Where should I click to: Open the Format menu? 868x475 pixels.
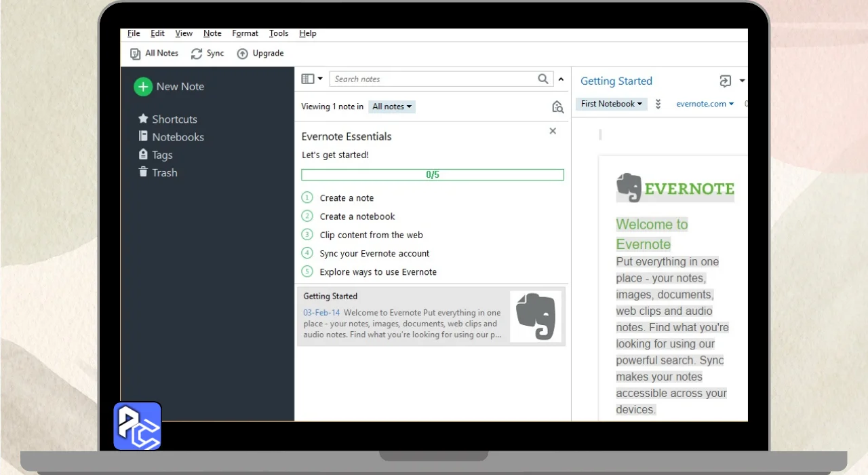pyautogui.click(x=245, y=33)
